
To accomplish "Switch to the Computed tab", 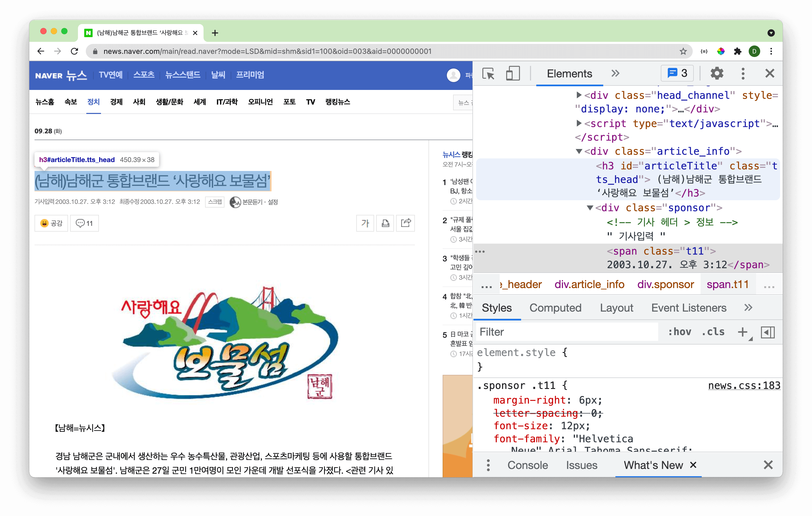I will tap(555, 308).
